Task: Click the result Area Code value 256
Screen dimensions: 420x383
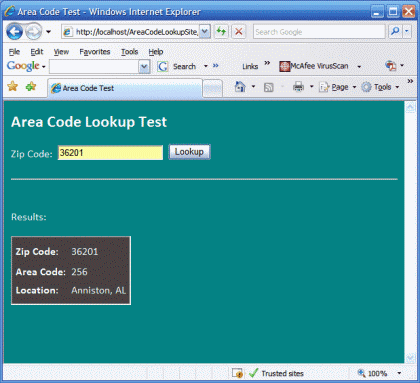Action: coord(79,272)
